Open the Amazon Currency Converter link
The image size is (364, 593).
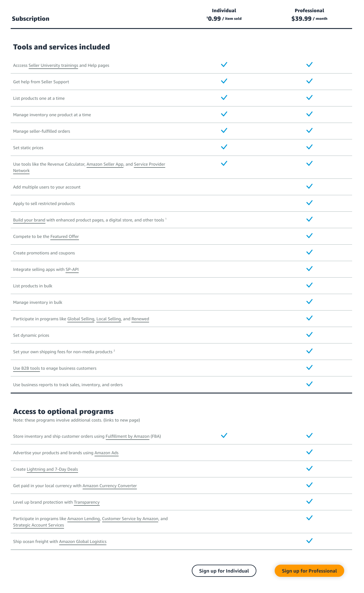click(x=110, y=486)
